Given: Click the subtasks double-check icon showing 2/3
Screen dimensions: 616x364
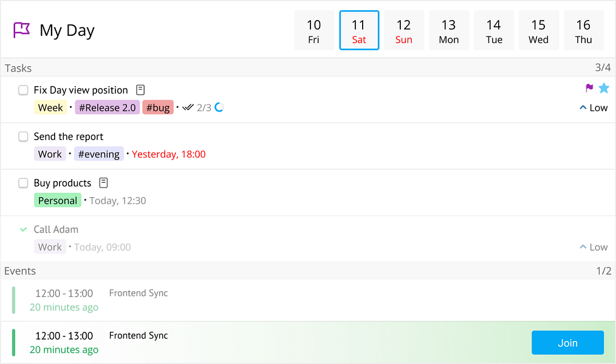Looking at the screenshot, I should [x=188, y=107].
